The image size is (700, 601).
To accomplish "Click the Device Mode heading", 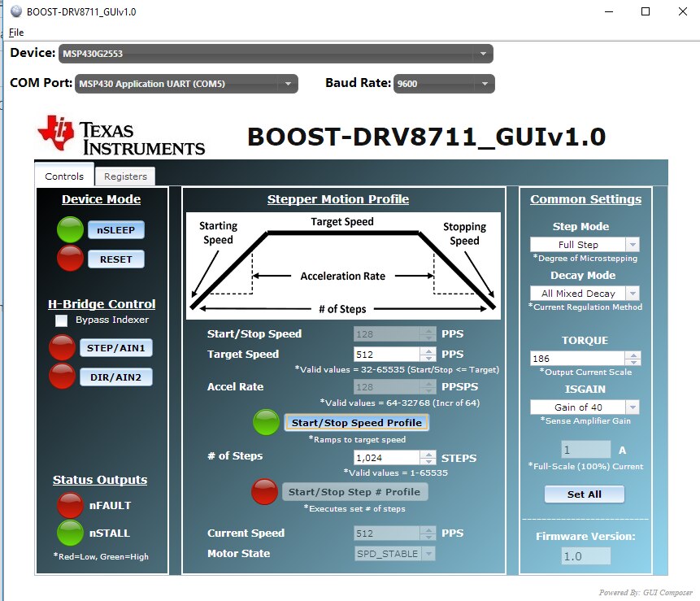I will pos(102,199).
